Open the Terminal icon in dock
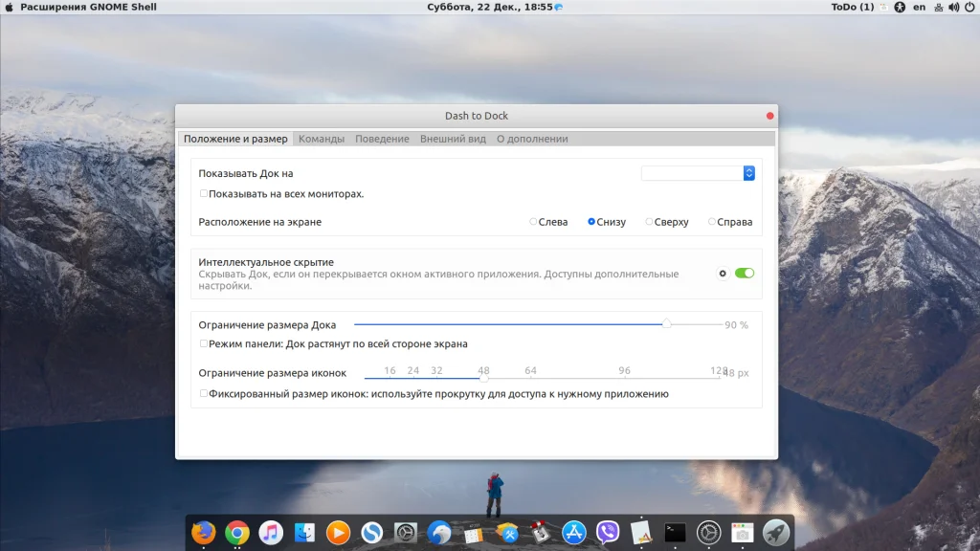 click(675, 532)
